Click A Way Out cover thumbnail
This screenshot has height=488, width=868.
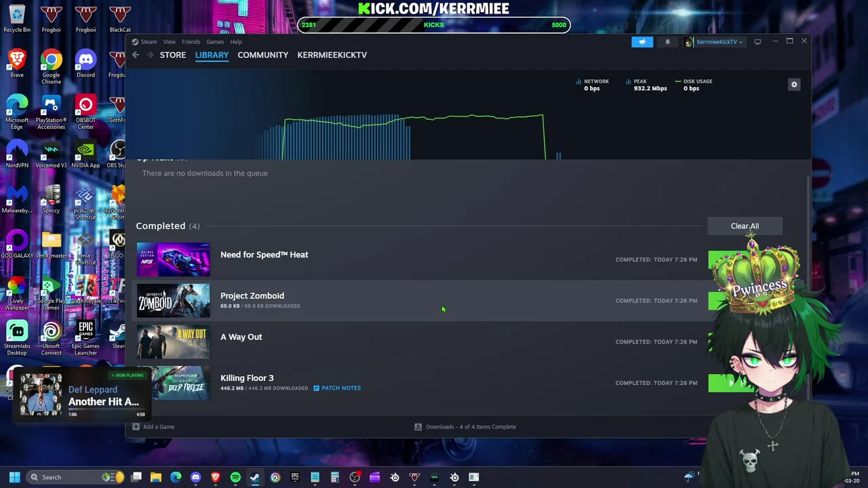[x=174, y=342]
